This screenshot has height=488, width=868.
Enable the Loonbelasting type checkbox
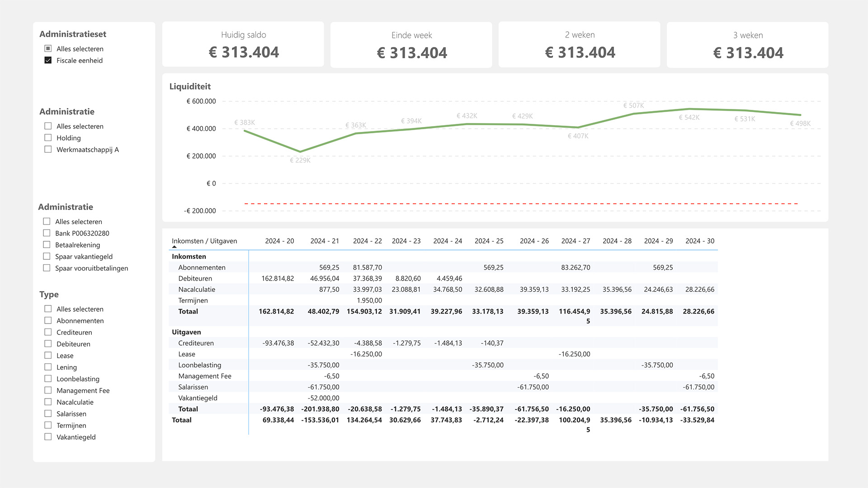pyautogui.click(x=48, y=379)
